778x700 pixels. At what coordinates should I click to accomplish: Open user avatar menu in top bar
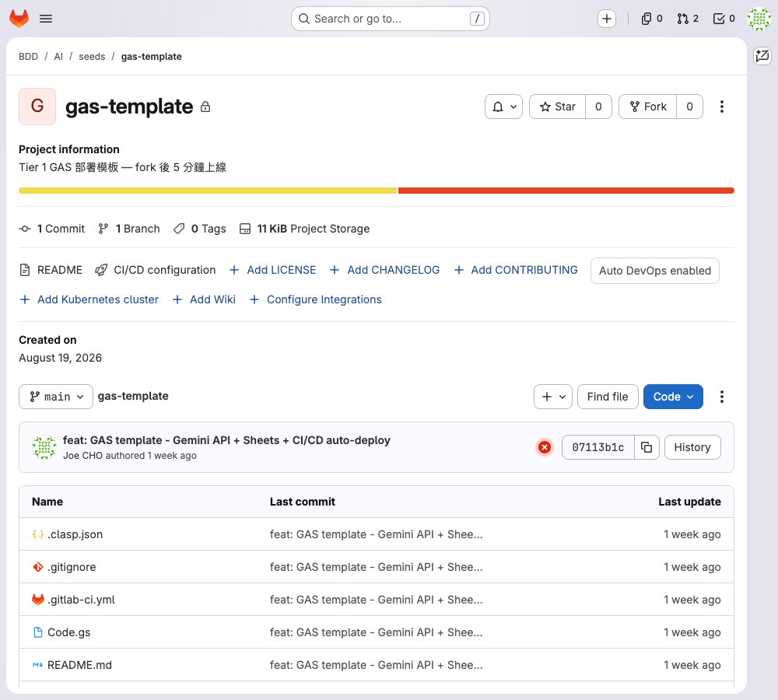click(x=759, y=19)
